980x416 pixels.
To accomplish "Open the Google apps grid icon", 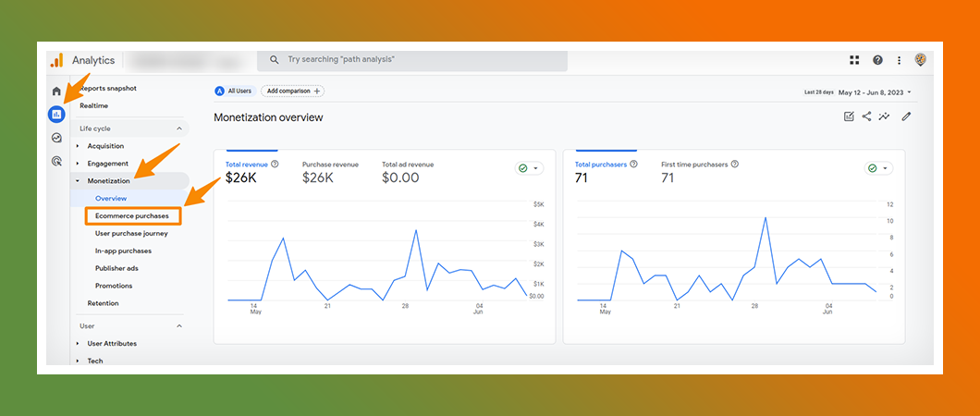I will pyautogui.click(x=854, y=60).
